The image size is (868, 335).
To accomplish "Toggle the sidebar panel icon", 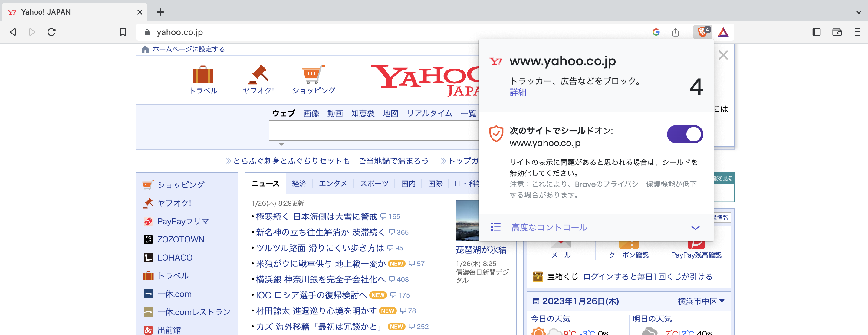I will pos(816,32).
